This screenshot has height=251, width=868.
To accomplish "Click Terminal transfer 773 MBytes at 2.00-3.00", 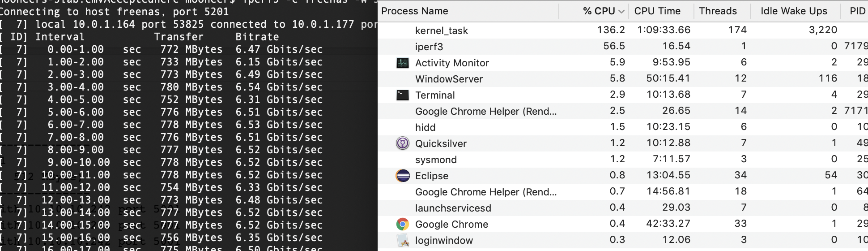I will 191,74.
